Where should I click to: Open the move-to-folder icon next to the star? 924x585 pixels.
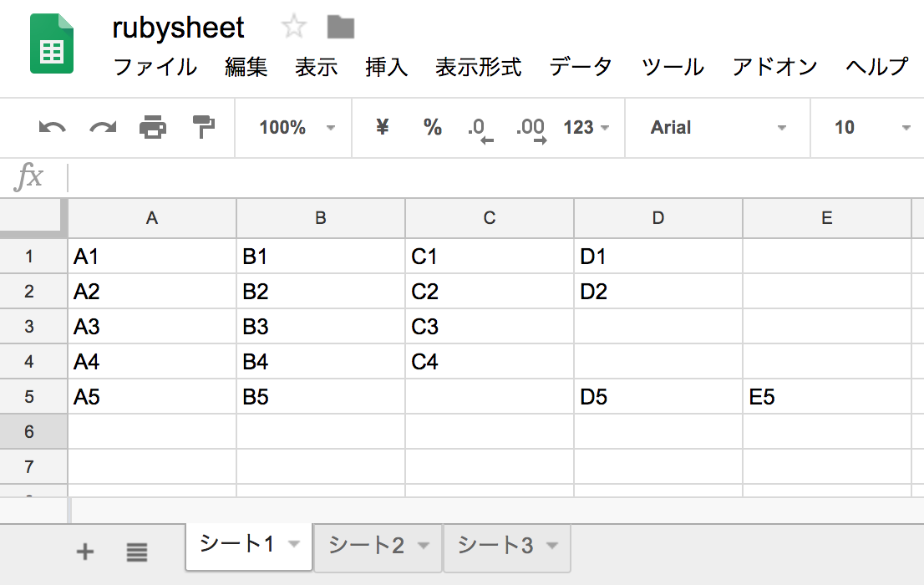[339, 27]
